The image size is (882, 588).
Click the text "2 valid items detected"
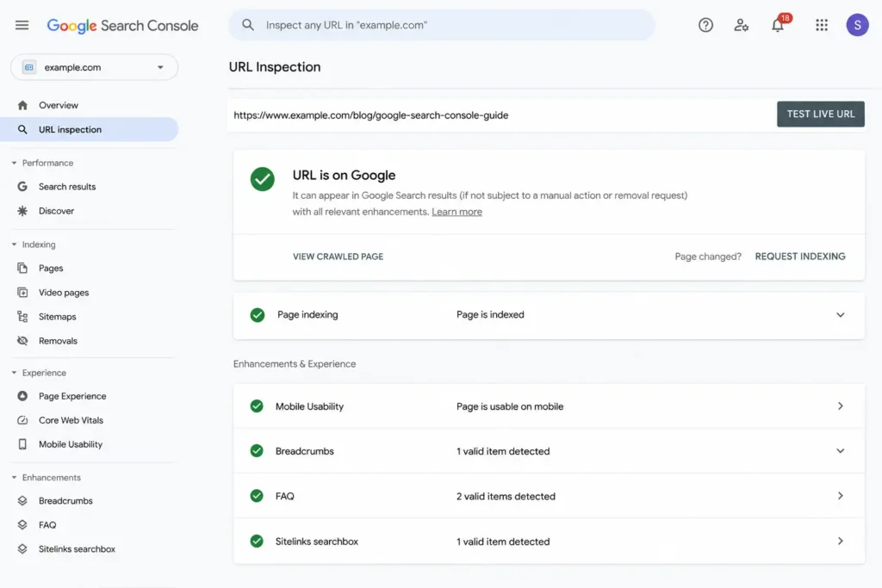[x=506, y=497]
